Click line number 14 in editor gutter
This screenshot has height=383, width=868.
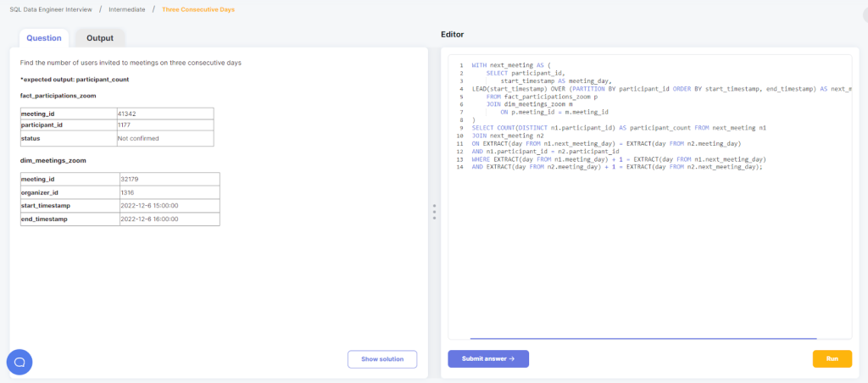tap(459, 167)
